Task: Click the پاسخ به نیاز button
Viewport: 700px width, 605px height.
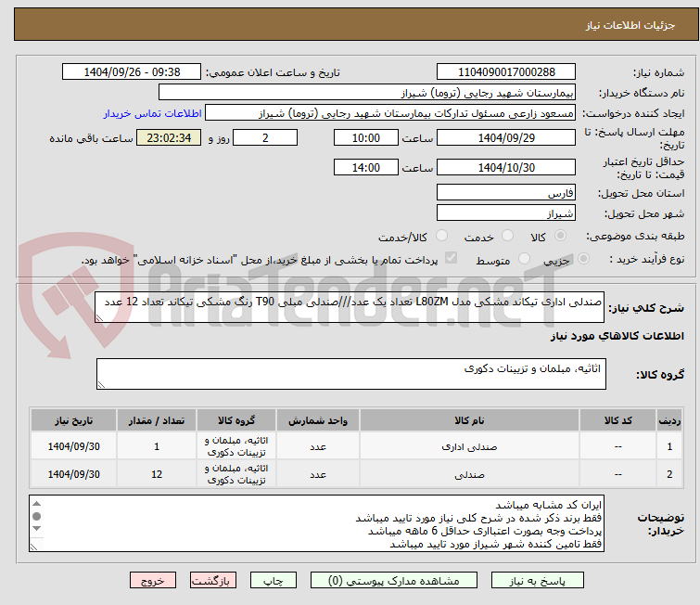Action: [537, 581]
